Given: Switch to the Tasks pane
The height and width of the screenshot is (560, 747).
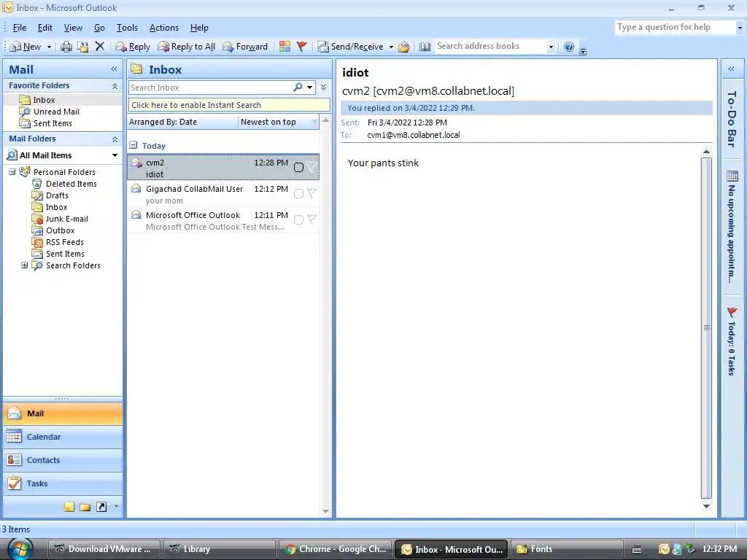Looking at the screenshot, I should [63, 483].
